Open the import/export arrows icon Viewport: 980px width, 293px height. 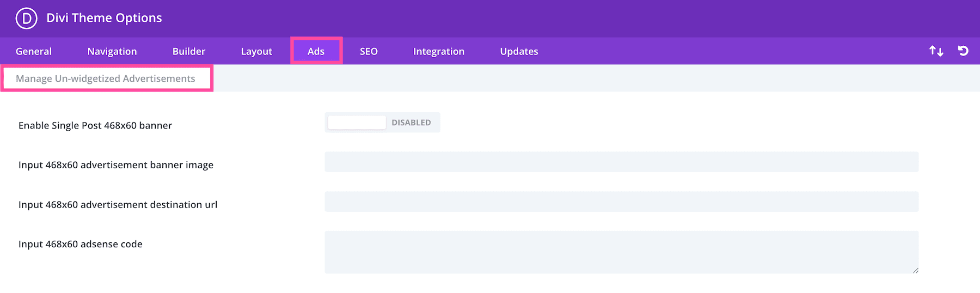tap(936, 51)
